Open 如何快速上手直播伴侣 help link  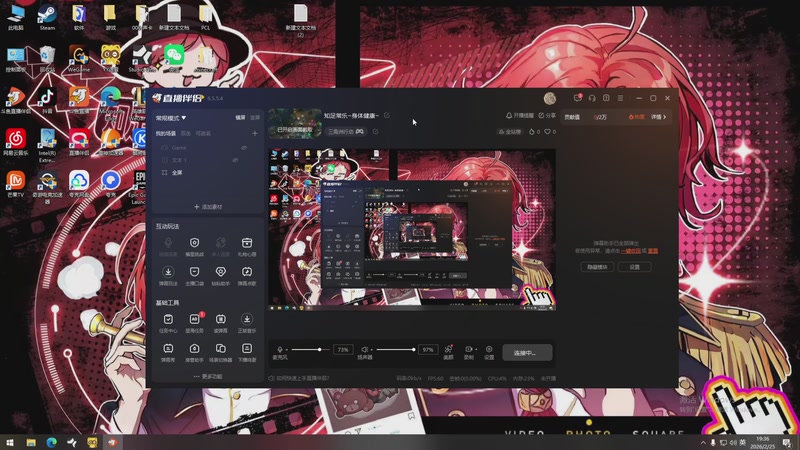click(299, 378)
